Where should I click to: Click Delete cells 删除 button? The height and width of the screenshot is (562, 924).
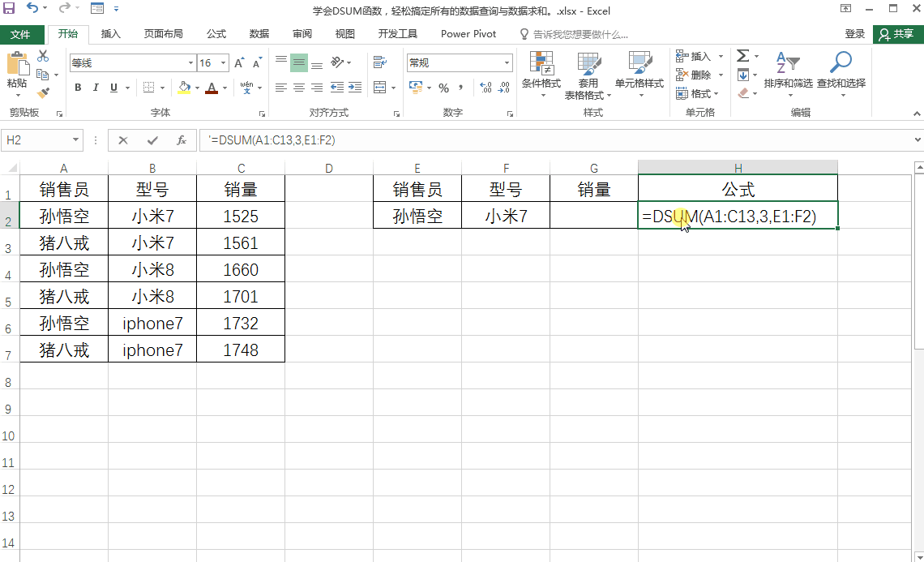[x=699, y=75]
